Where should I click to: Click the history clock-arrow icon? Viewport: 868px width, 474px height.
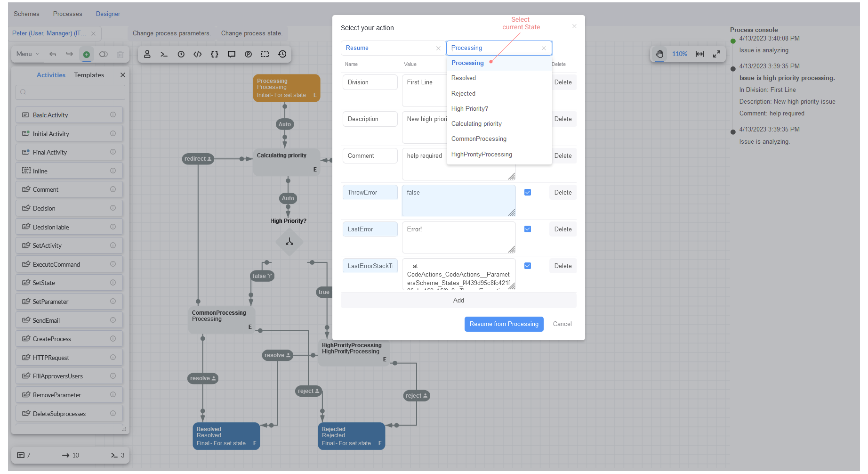tap(282, 54)
